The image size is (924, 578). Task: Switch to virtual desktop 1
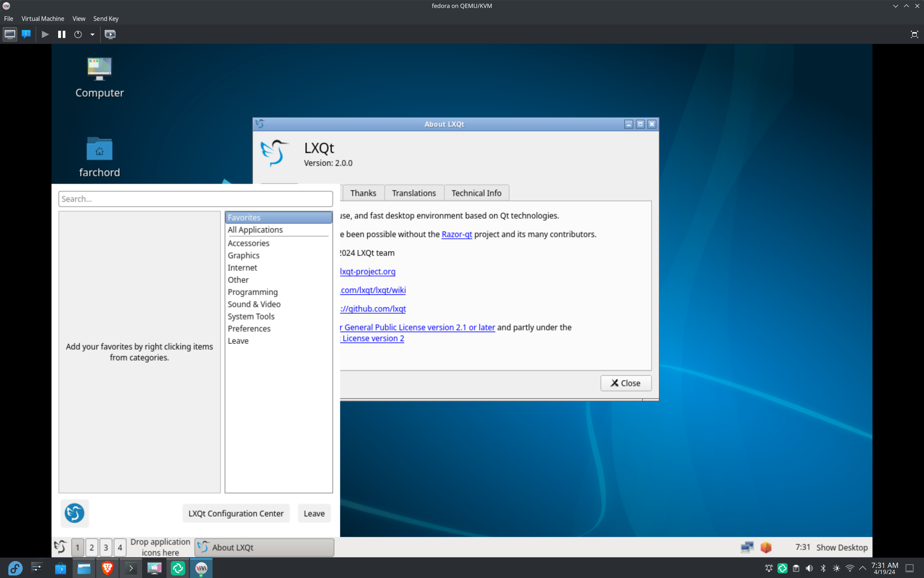coord(78,547)
